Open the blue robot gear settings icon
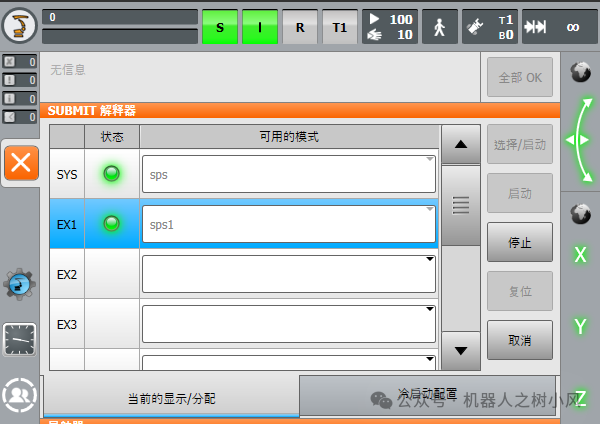The height and width of the screenshot is (424, 600). pos(20,284)
